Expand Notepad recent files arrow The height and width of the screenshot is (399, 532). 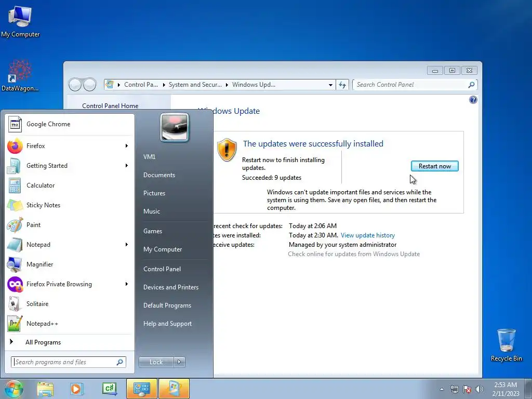pos(127,245)
